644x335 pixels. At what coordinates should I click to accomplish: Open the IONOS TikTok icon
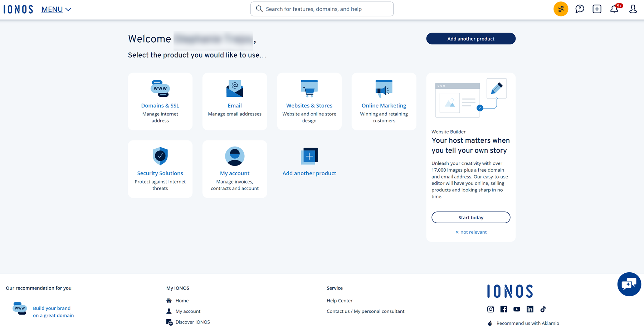click(x=543, y=309)
